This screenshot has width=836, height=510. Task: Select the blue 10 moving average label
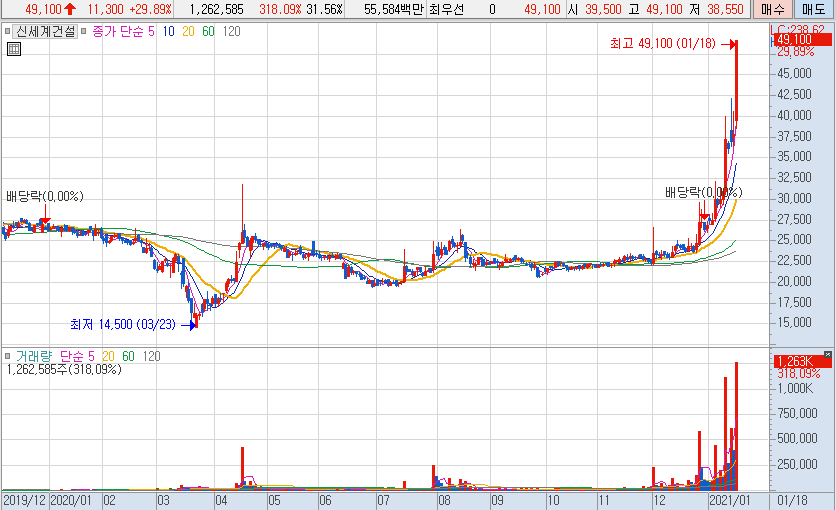(x=168, y=31)
